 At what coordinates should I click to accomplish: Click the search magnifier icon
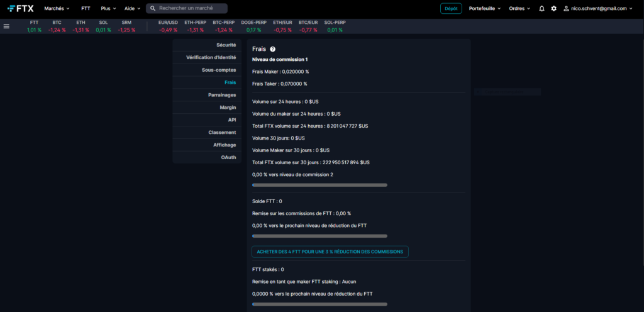pos(153,9)
